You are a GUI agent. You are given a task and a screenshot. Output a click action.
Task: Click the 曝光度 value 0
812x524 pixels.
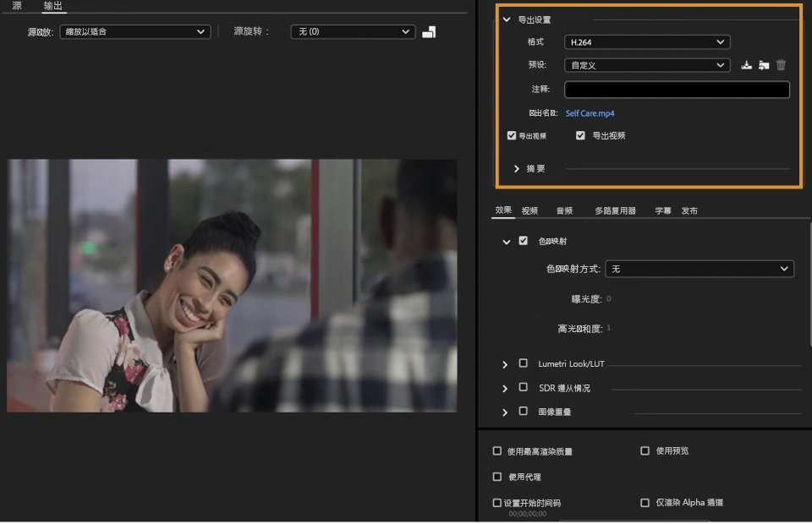pos(608,299)
